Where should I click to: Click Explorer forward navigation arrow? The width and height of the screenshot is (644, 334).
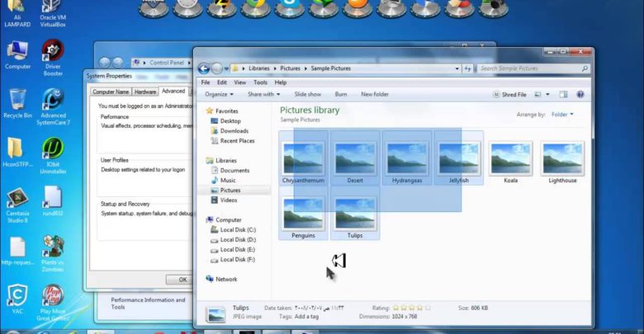pyautogui.click(x=216, y=68)
